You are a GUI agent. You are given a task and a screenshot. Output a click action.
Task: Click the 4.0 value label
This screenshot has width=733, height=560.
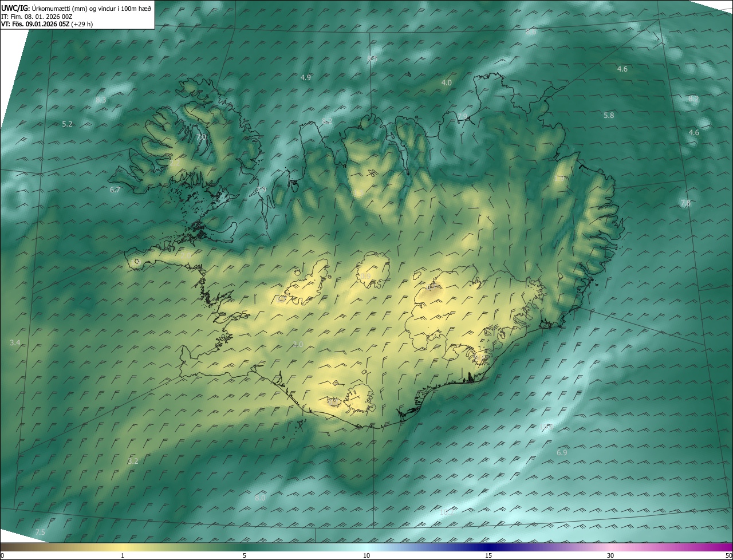pos(446,82)
